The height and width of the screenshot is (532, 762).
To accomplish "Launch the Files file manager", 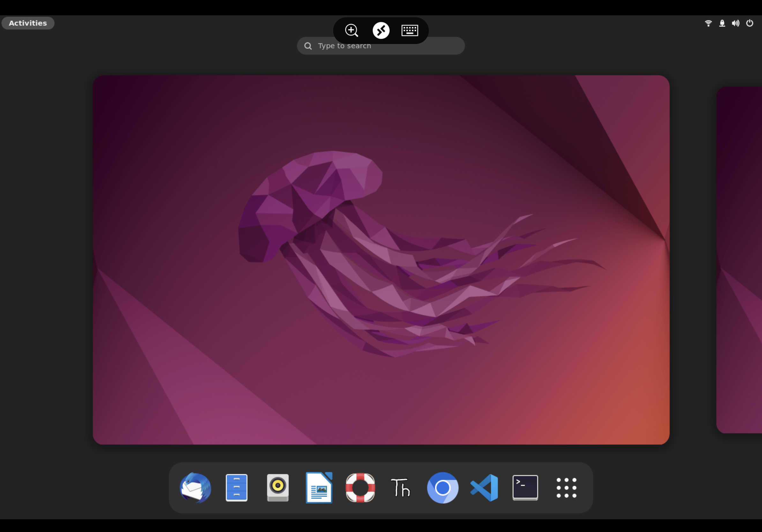I will [236, 488].
